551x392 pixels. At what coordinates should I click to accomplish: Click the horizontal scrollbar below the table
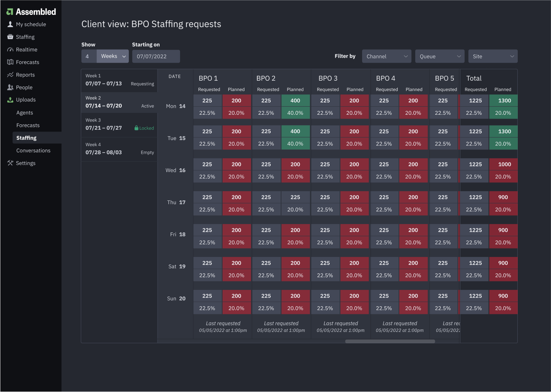(390, 341)
